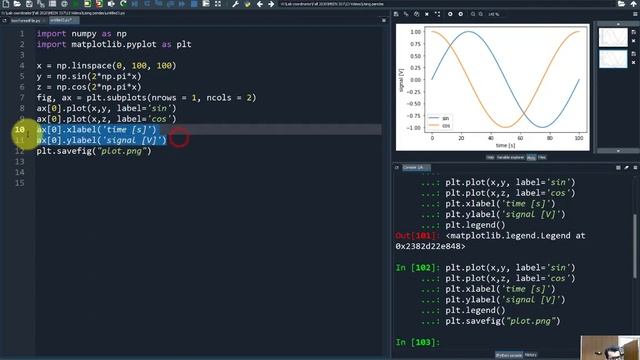Open the IPython console tab at the bottom
640x360 pixels.
(x=509, y=355)
